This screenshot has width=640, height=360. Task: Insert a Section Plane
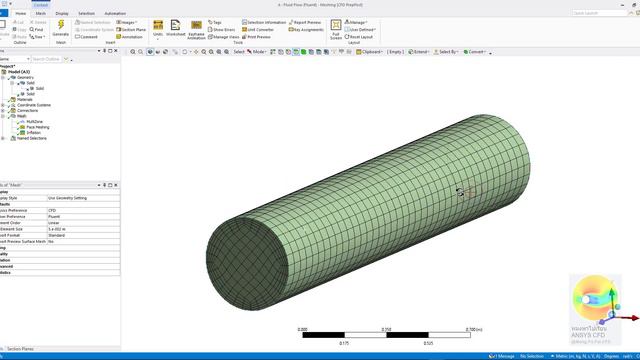point(131,29)
